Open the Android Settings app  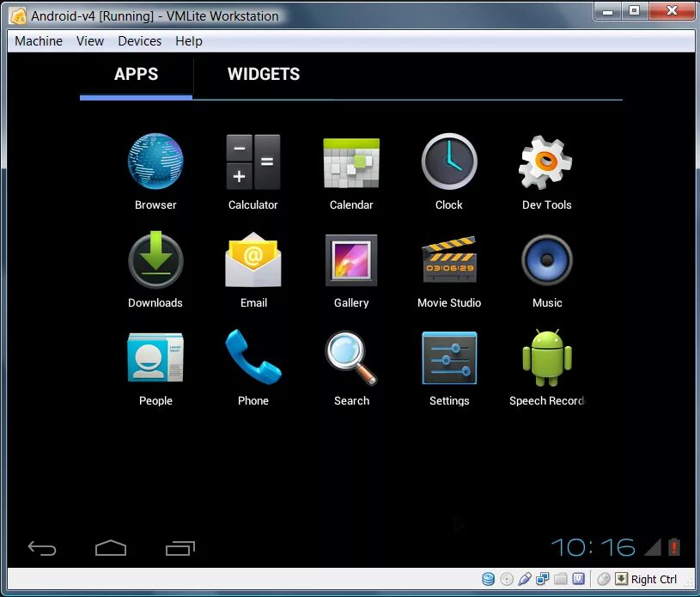point(449,357)
